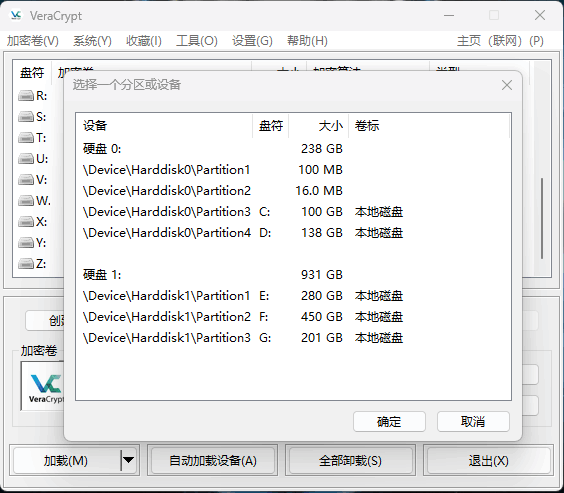Expand the 加载(M) dropdown arrow

tap(128, 460)
